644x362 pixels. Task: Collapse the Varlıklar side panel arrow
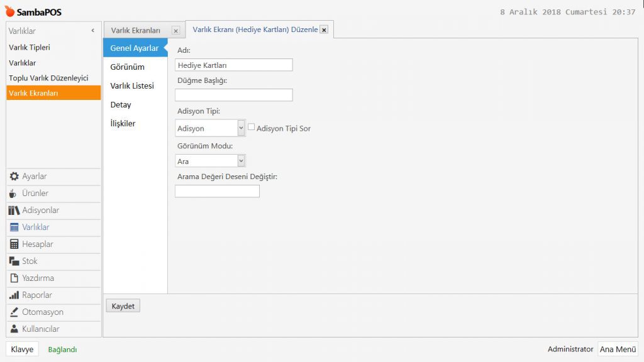pos(92,31)
